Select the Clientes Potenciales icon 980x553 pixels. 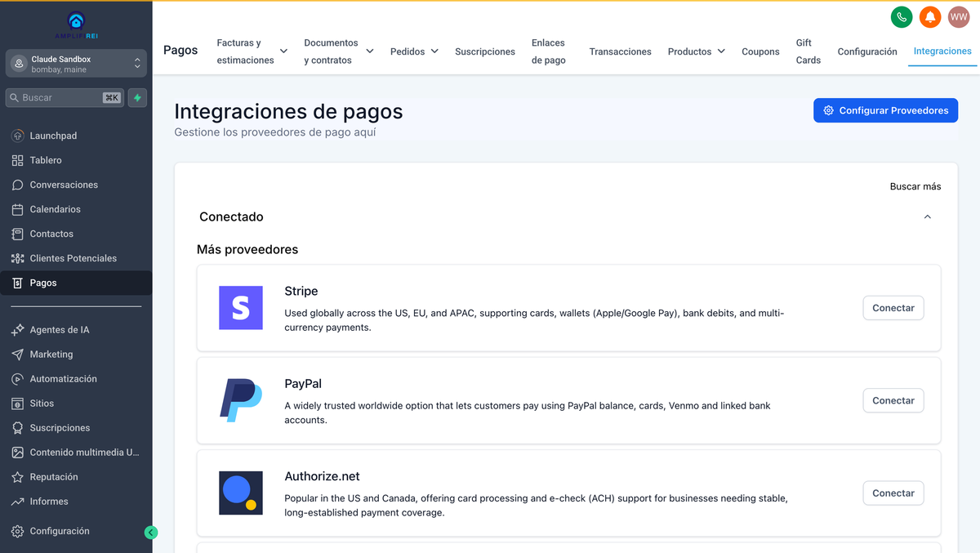[18, 258]
